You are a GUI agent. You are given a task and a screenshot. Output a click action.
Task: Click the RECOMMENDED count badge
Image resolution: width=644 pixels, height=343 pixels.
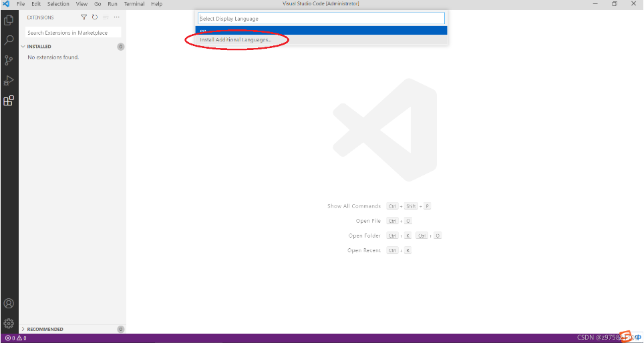pos(121,329)
